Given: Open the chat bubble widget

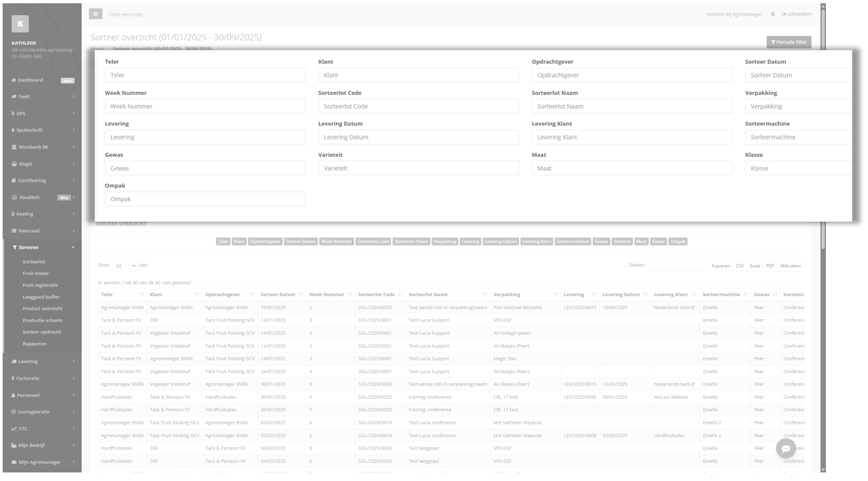Looking at the screenshot, I should click(x=786, y=449).
